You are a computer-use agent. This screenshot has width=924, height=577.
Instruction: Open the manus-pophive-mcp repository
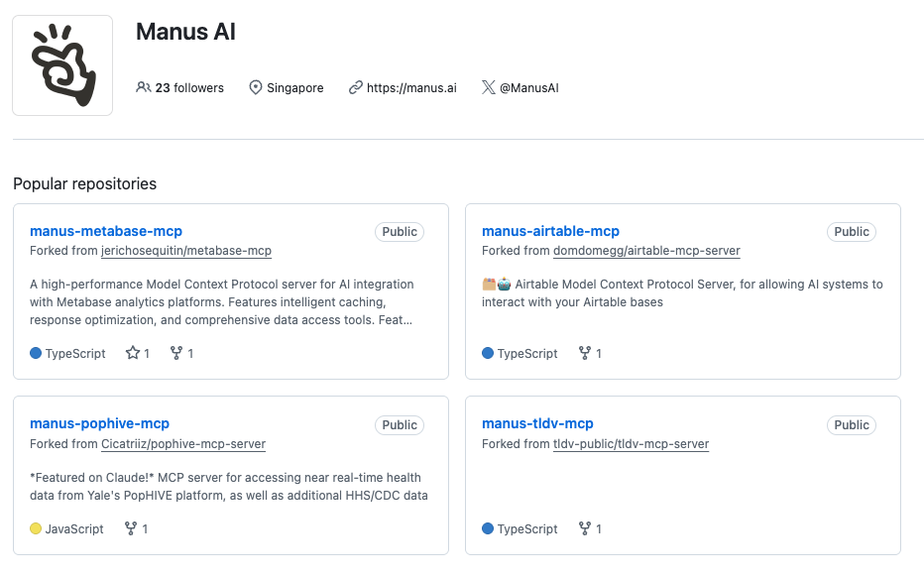click(99, 424)
